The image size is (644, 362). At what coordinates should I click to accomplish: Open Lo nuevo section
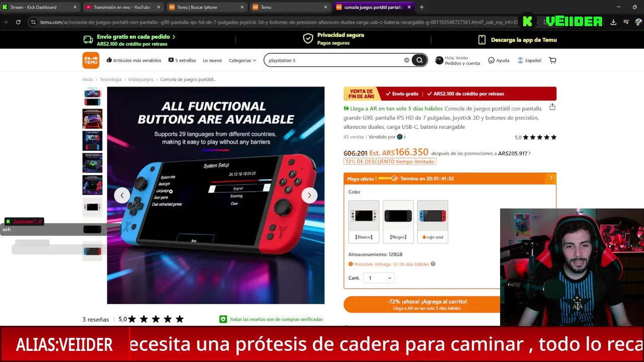pyautogui.click(x=212, y=60)
